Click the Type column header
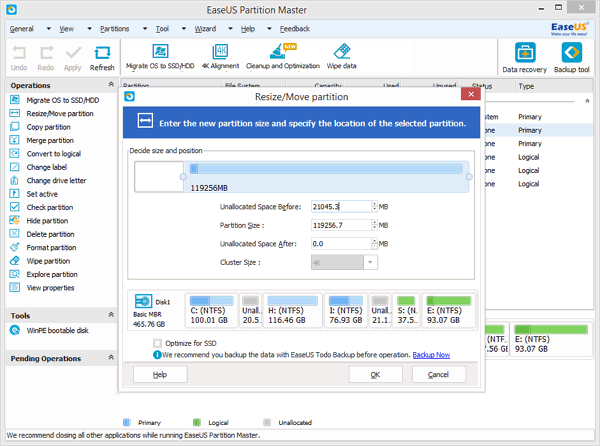600x446 pixels. pos(526,86)
